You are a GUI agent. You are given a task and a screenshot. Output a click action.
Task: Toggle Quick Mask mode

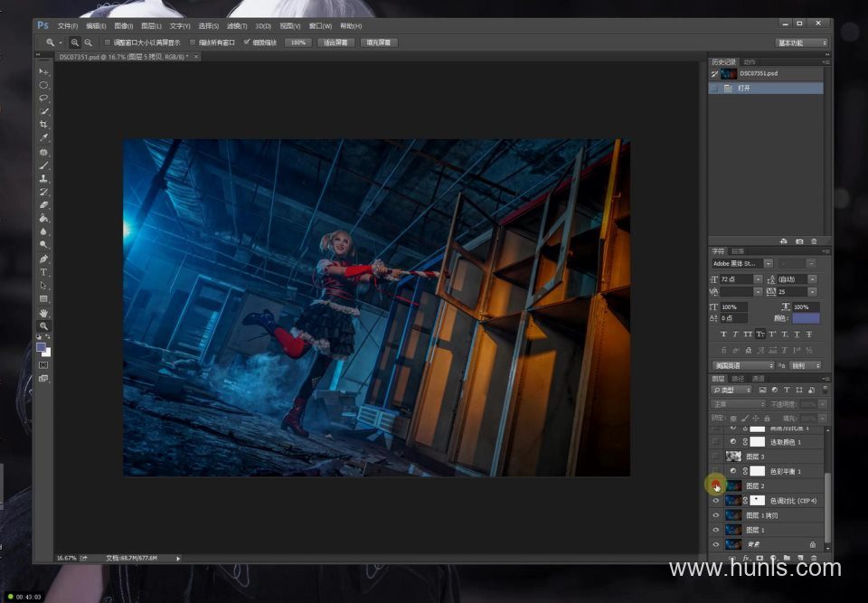[43, 365]
